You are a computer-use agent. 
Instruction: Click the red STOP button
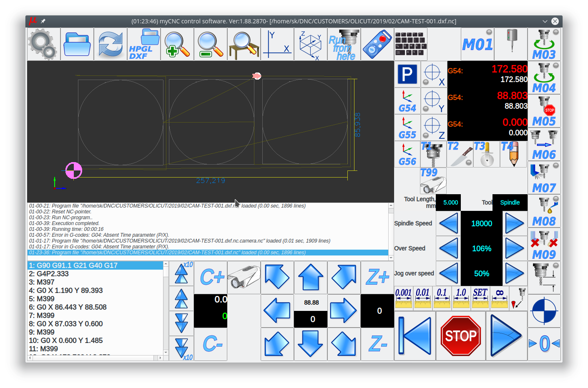(461, 336)
